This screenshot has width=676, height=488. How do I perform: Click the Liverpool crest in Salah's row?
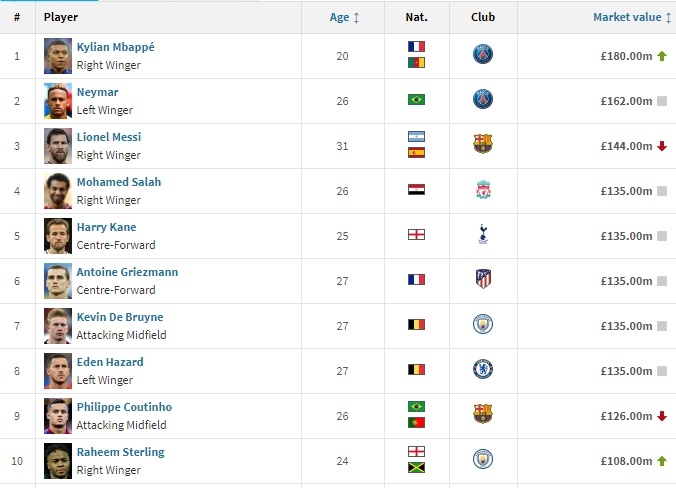pos(483,190)
